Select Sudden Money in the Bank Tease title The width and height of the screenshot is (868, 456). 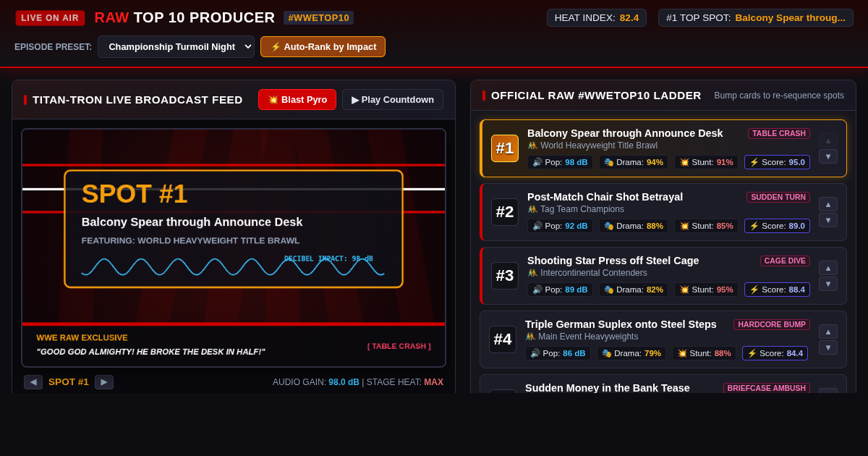point(608,388)
